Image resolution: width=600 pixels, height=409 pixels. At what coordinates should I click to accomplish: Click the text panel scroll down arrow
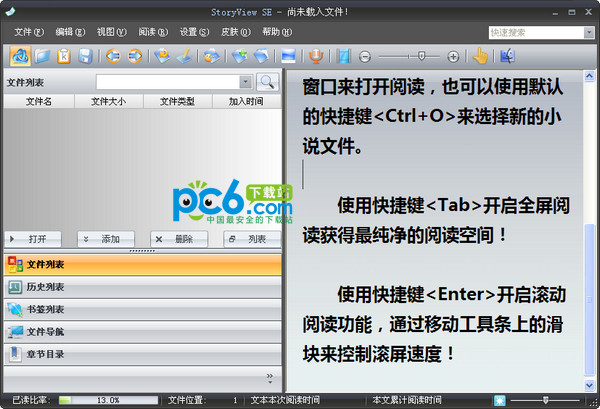tap(590, 385)
